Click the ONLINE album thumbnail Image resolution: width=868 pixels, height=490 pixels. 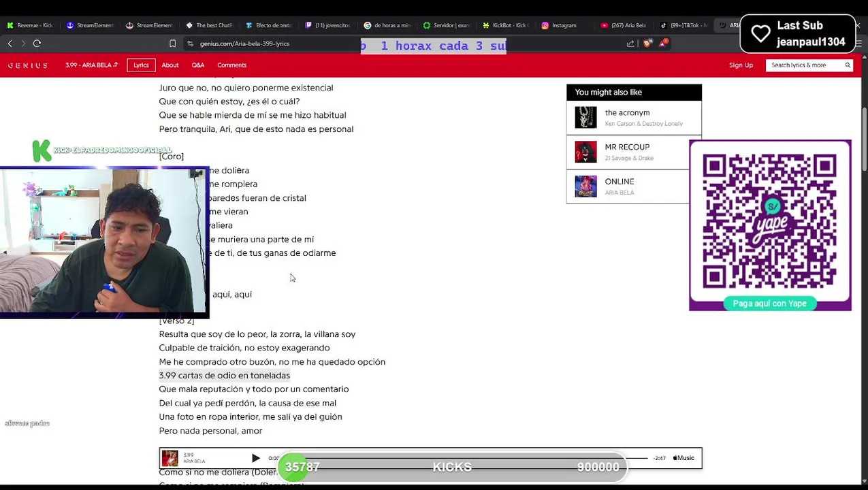coord(585,186)
